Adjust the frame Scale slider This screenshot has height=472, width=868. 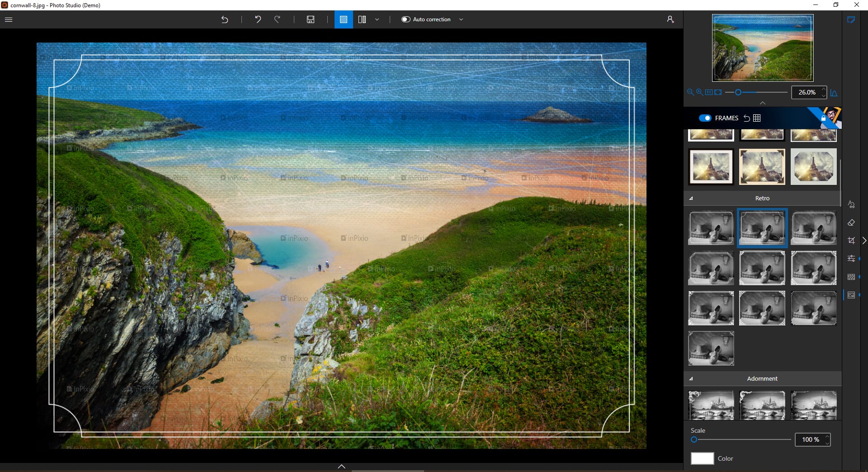coord(741,439)
